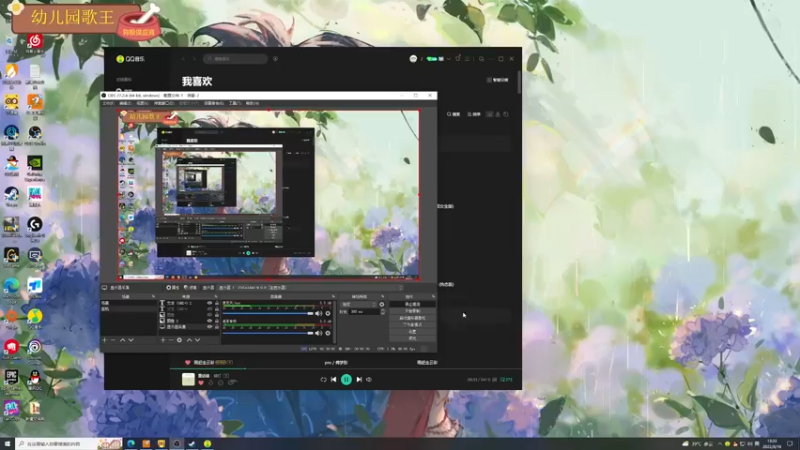The width and height of the screenshot is (800, 450).
Task: Open QQ Music main menu (three lines) icon
Action: coord(467,59)
